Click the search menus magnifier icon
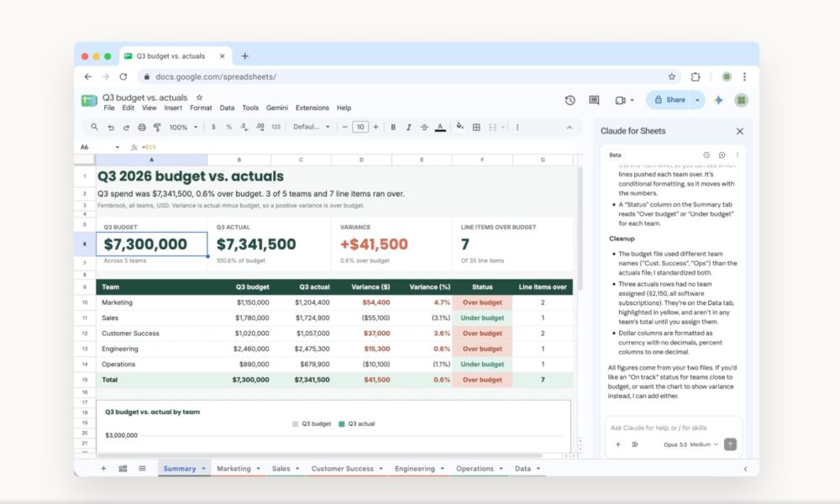 [94, 127]
